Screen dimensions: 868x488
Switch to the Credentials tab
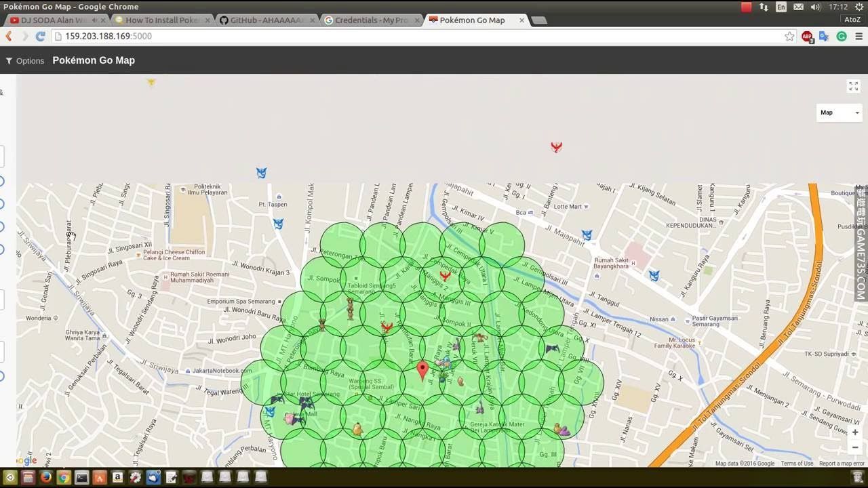(x=370, y=20)
